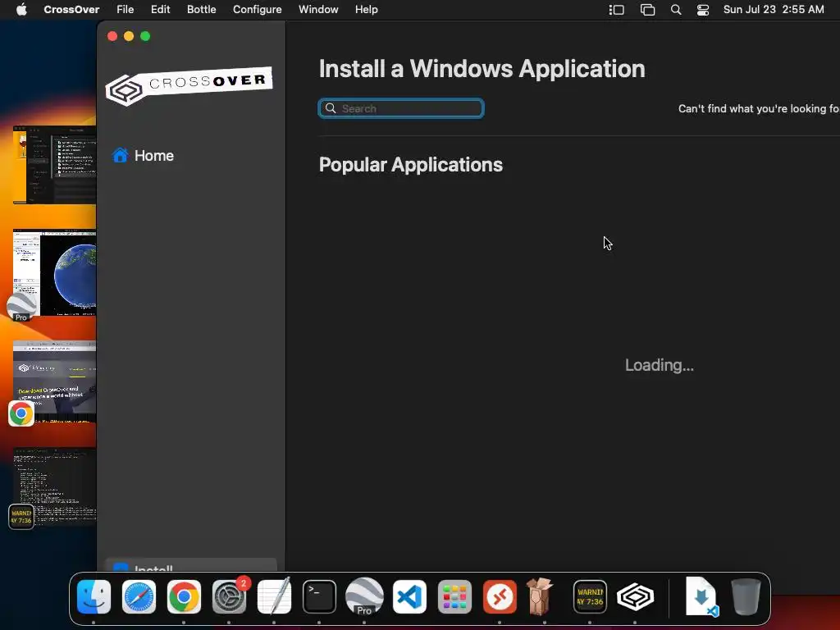Open TextEdit from the Dock
This screenshot has width=840, height=630.
(x=274, y=597)
